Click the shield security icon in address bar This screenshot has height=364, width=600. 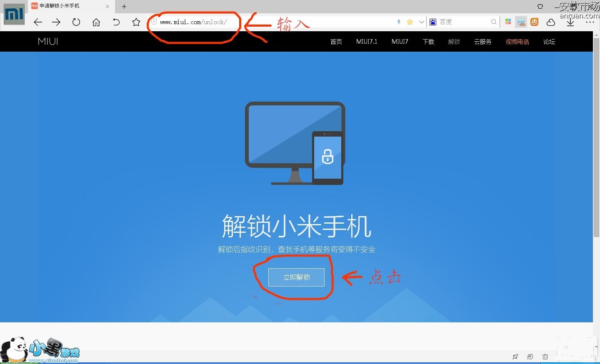154,22
